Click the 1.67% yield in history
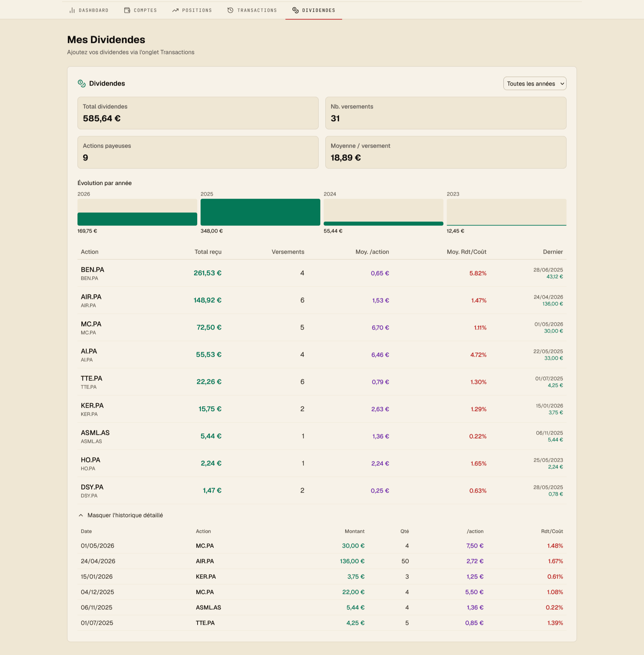The image size is (644, 655). tap(555, 561)
